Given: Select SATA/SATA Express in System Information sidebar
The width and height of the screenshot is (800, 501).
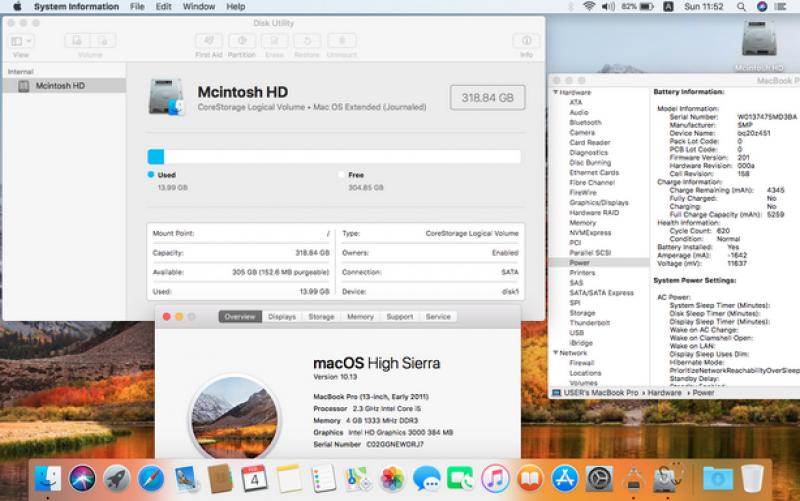Looking at the screenshot, I should [602, 293].
